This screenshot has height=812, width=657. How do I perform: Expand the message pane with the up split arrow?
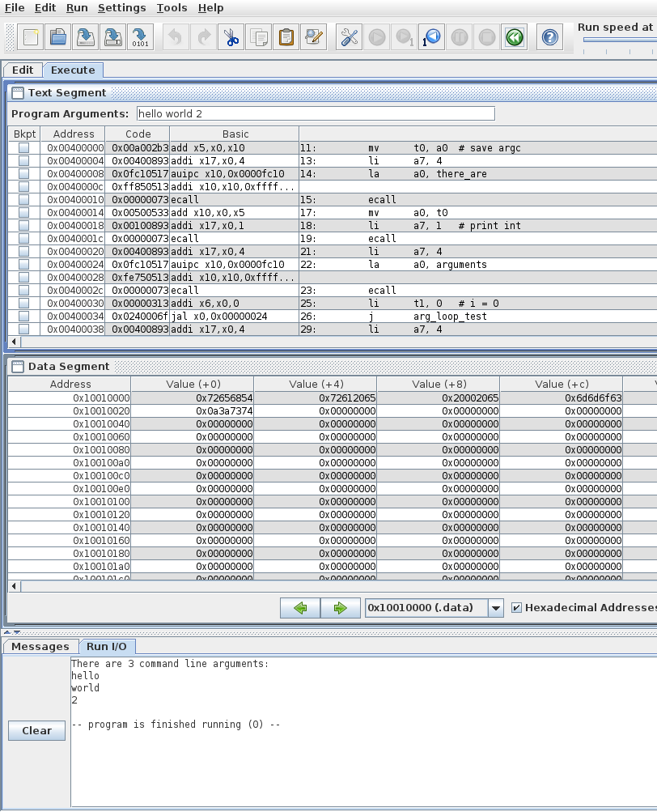(x=7, y=632)
